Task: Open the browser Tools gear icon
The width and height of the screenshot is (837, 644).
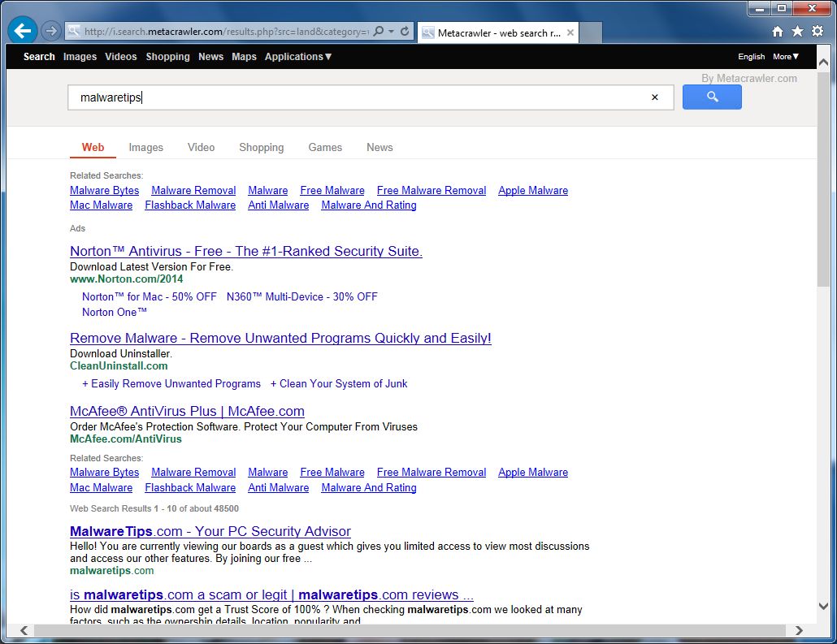Action: [817, 32]
